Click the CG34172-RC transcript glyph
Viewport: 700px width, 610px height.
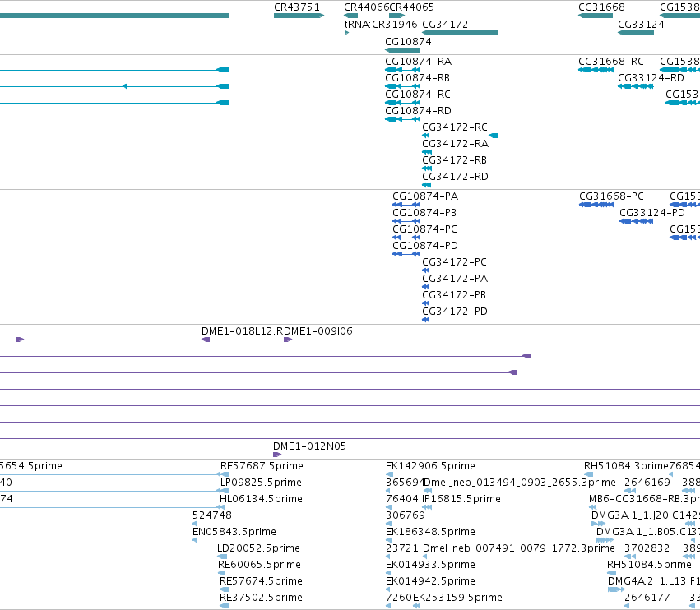click(460, 136)
